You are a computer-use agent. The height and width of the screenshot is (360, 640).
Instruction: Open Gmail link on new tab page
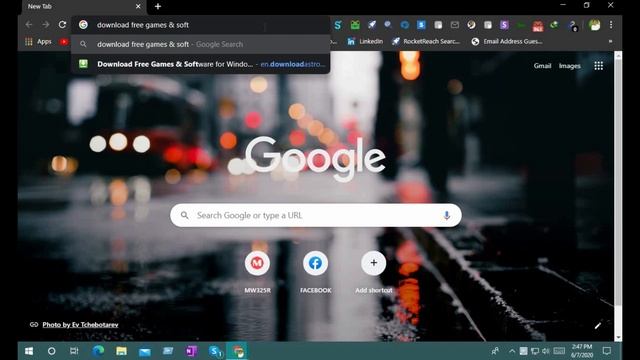(x=542, y=66)
